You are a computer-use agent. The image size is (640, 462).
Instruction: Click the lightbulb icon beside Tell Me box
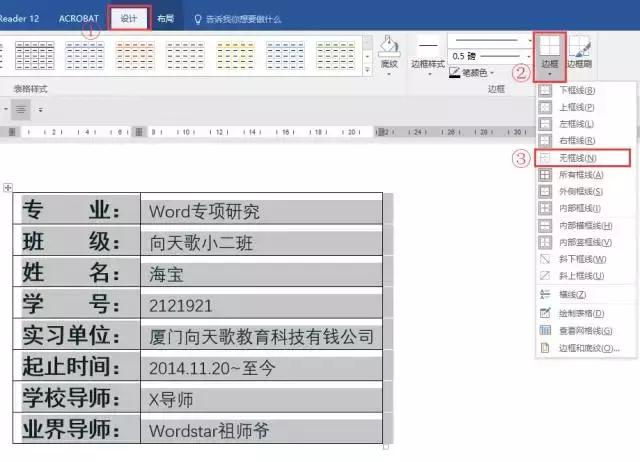[198, 19]
